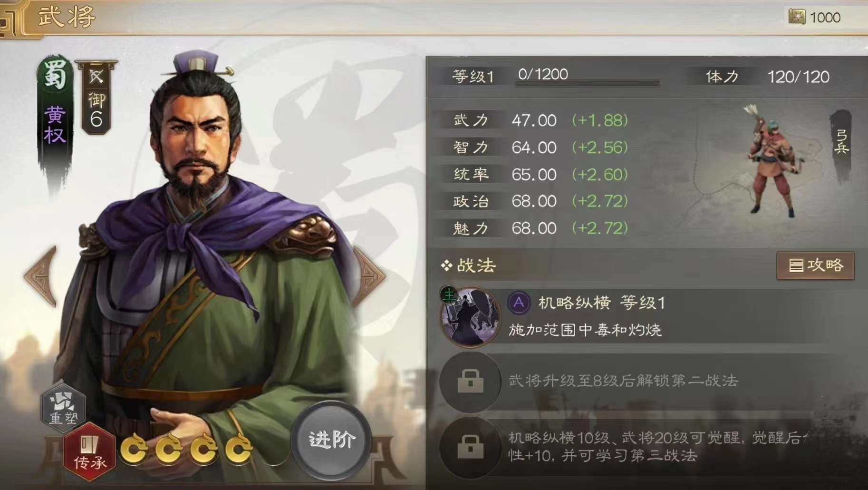The image size is (868, 490).
Task: Open the 攻略 strategy guide
Action: (x=815, y=265)
